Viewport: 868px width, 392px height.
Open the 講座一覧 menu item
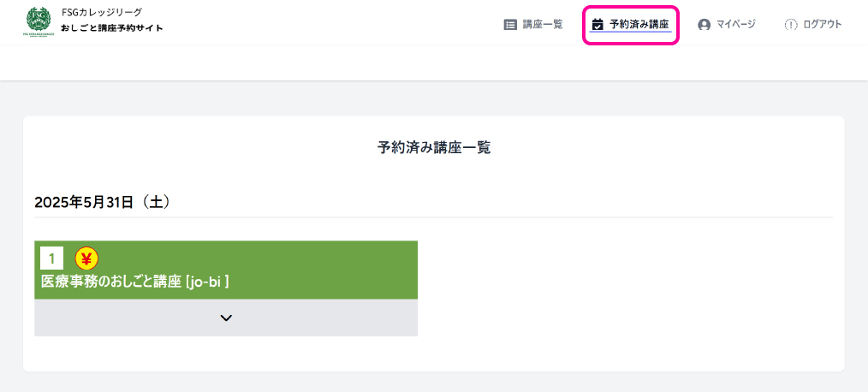(543, 25)
